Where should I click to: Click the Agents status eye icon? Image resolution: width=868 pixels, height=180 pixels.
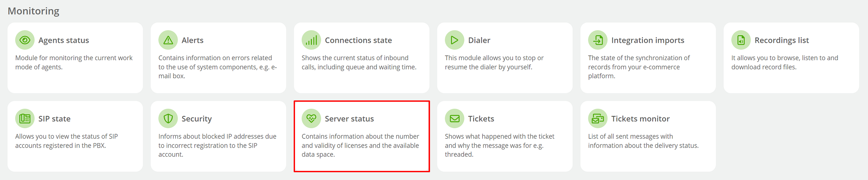tap(25, 40)
